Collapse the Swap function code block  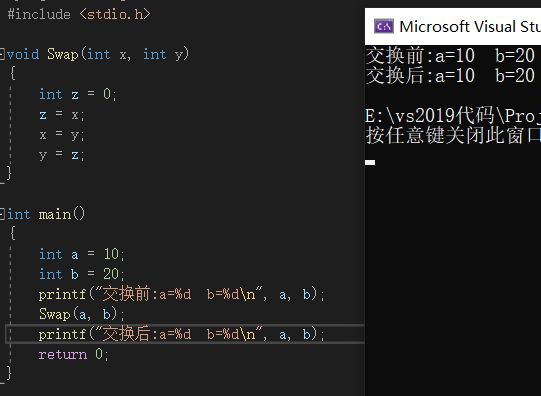coord(2,54)
